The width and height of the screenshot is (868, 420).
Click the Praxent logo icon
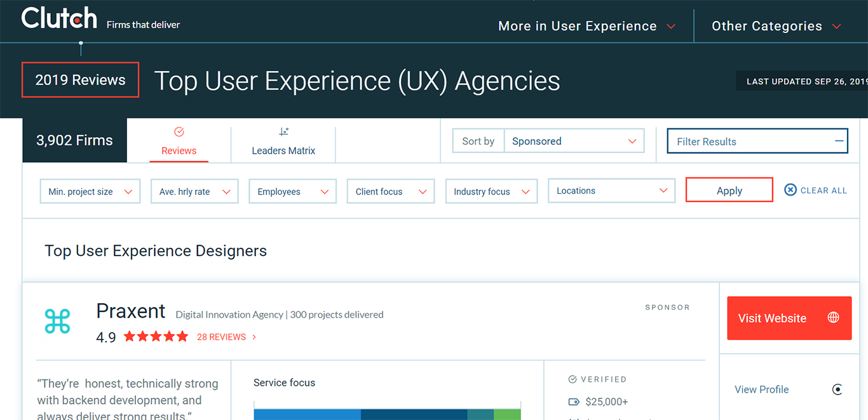click(58, 321)
